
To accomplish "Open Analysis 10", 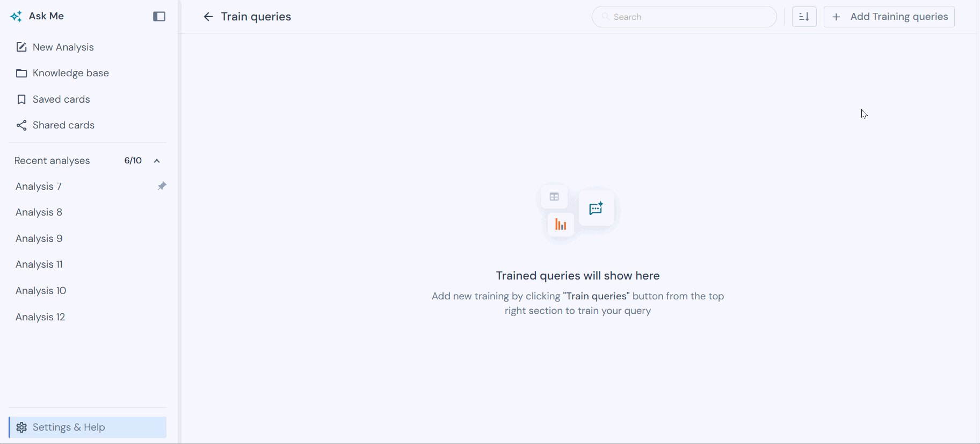I will (x=41, y=291).
